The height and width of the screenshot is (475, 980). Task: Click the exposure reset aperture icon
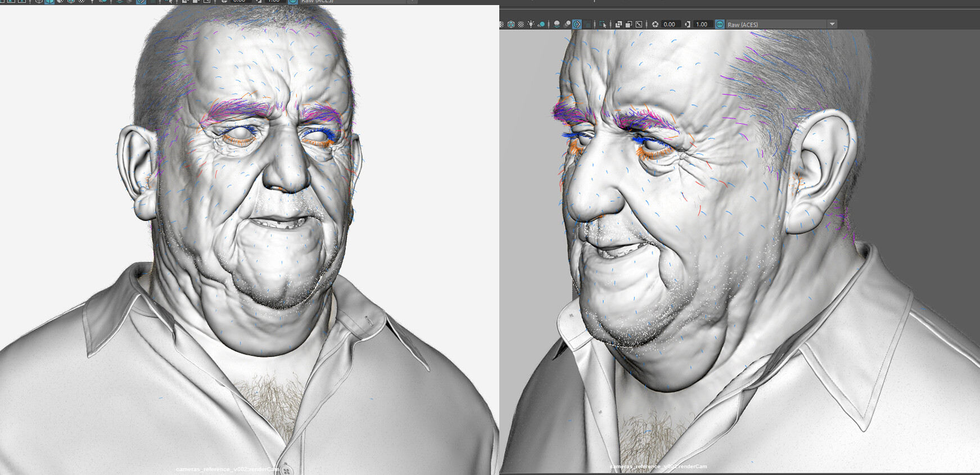[655, 24]
